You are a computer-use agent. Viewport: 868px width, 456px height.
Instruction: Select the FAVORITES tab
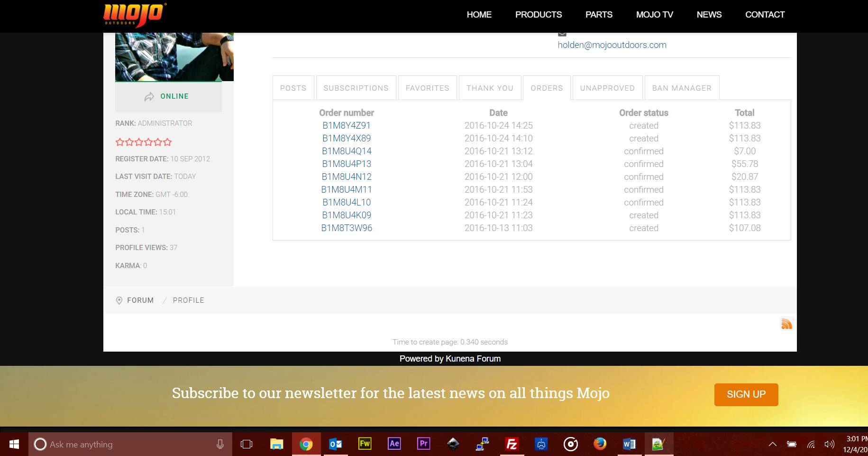[428, 88]
